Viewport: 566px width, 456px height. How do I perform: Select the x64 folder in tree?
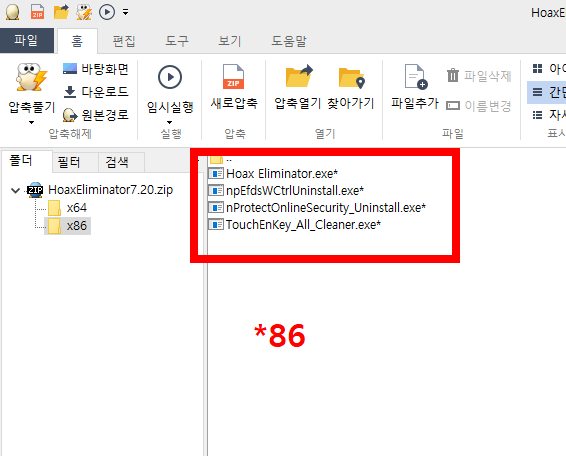coord(77,208)
